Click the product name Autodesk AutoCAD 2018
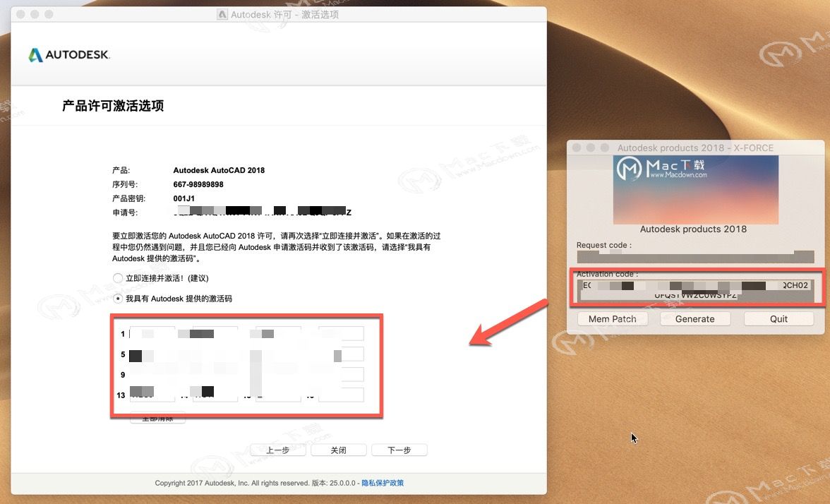The height and width of the screenshot is (504, 830). pyautogui.click(x=219, y=170)
